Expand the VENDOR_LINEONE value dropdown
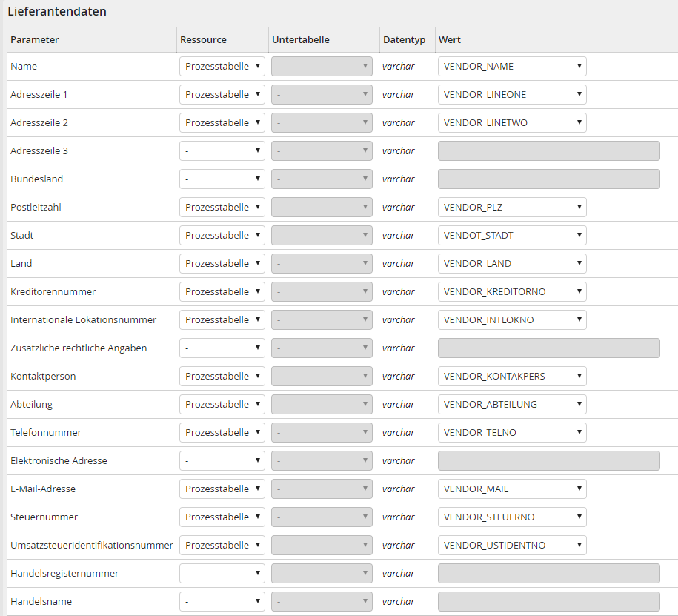This screenshot has width=678, height=616. (x=512, y=94)
